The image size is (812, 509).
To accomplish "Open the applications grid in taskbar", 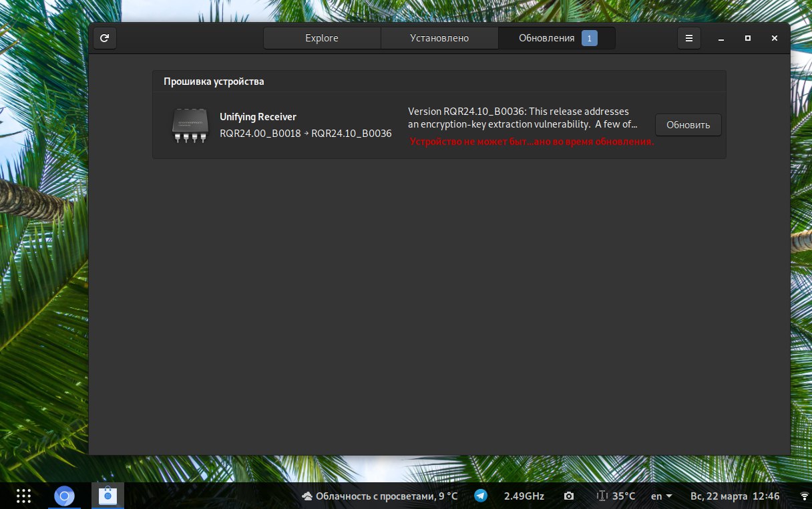I will tap(23, 496).
